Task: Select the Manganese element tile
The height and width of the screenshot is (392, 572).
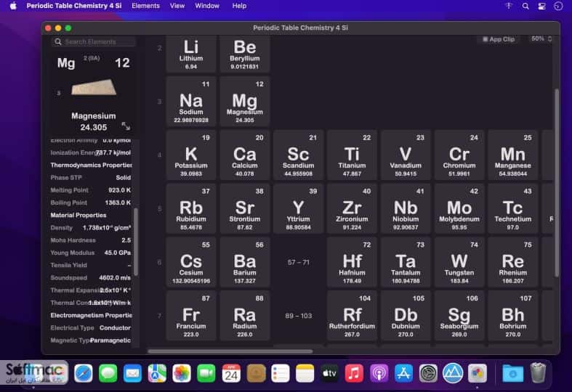Action: (513, 155)
